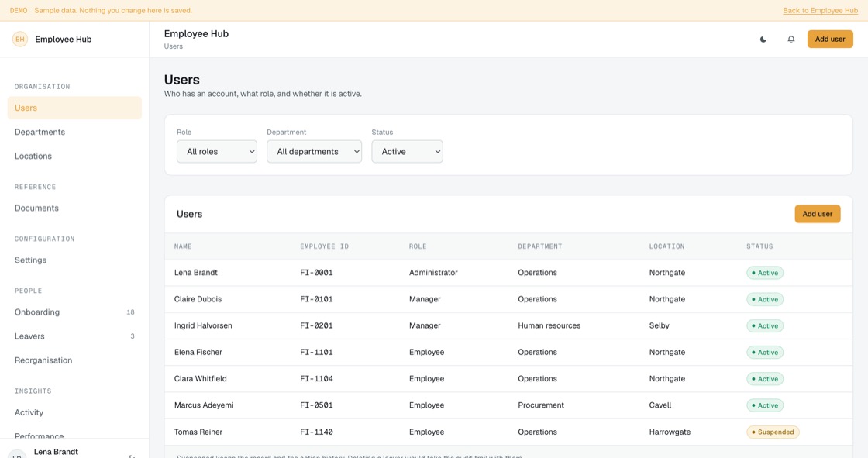Screen dimensions: 868x458
Task: Click employee ID FI-0101
Action: [317, 299]
